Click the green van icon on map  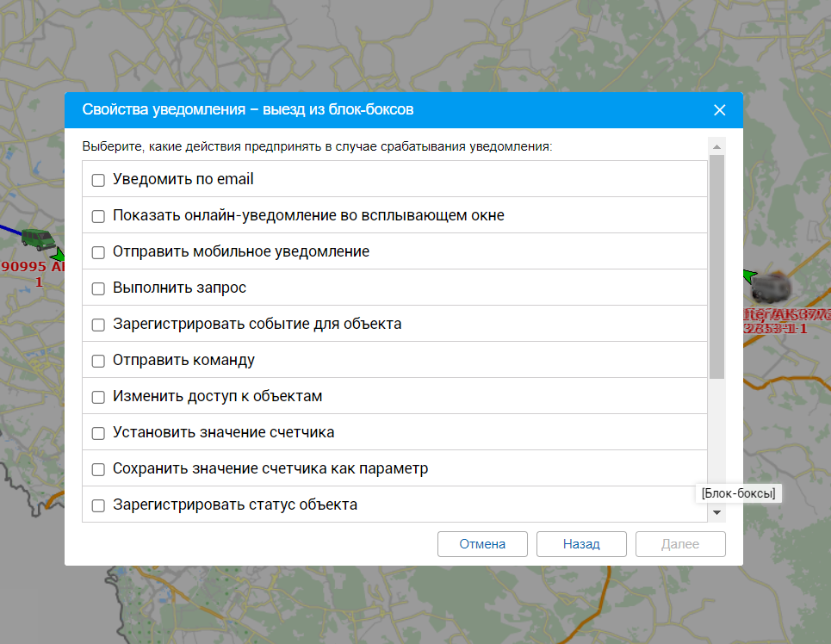[38, 240]
